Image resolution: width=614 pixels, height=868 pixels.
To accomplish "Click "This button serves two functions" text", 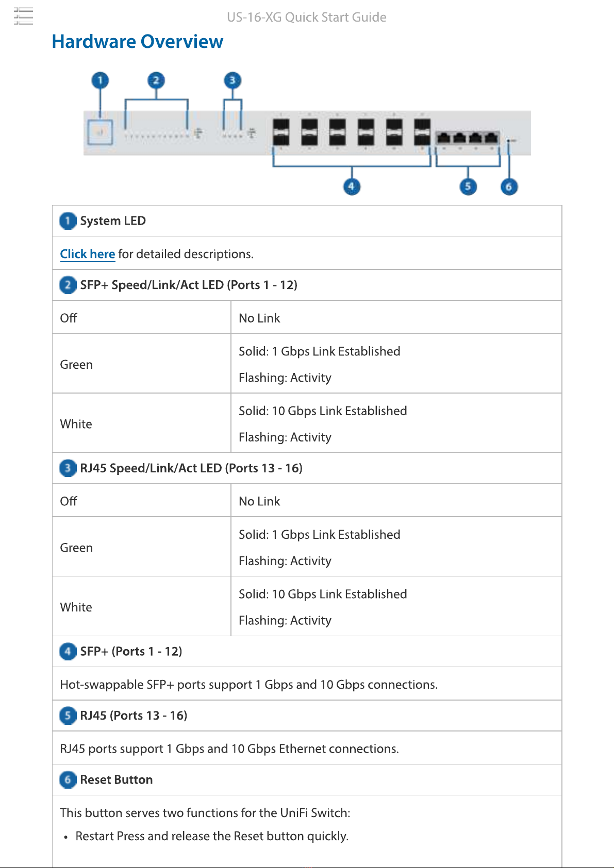I will (x=205, y=813).
